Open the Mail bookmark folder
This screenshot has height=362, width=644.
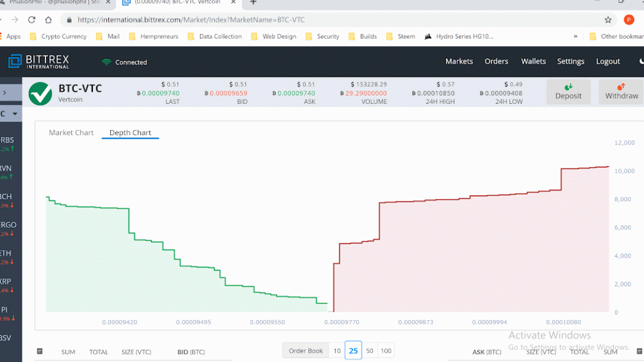[108, 36]
